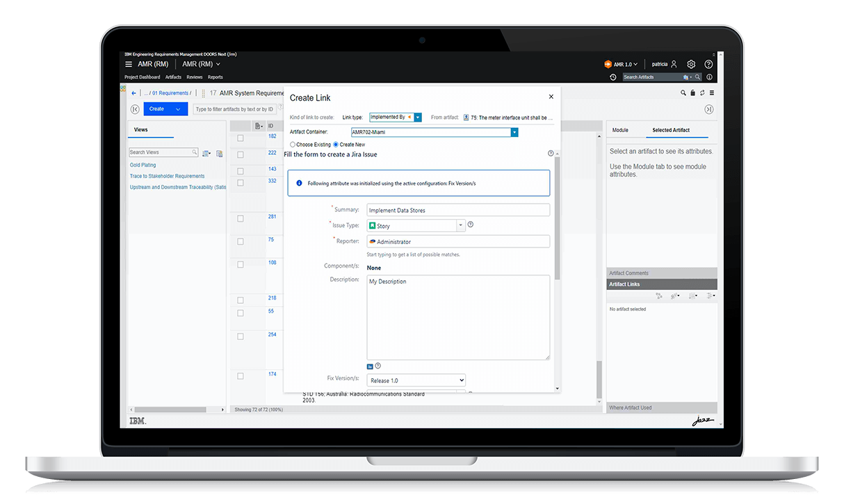Click the help icon below Description box
This screenshot has height=504, width=844.
[x=378, y=366]
